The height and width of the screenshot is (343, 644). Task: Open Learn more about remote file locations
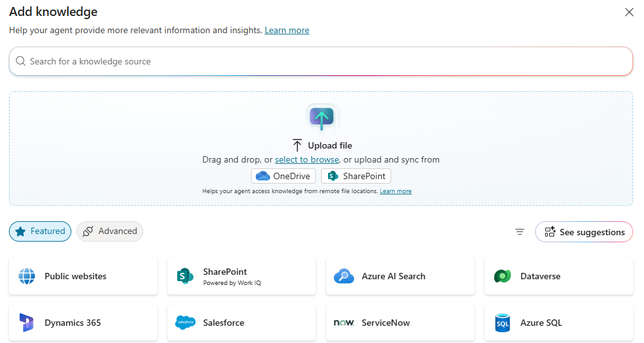(x=396, y=191)
